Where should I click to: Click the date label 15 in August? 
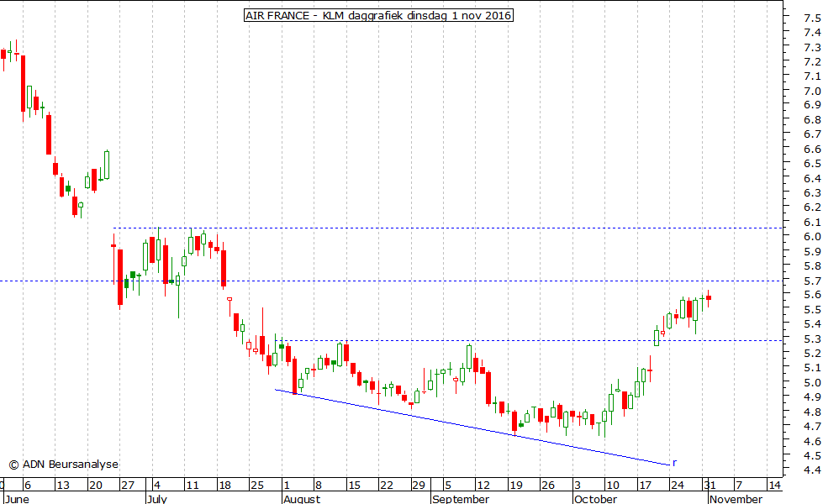coord(354,486)
